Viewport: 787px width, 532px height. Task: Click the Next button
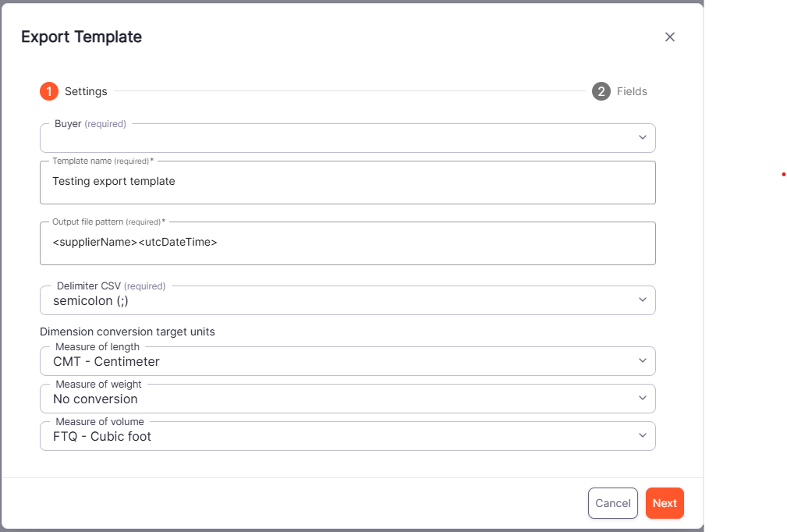click(665, 503)
